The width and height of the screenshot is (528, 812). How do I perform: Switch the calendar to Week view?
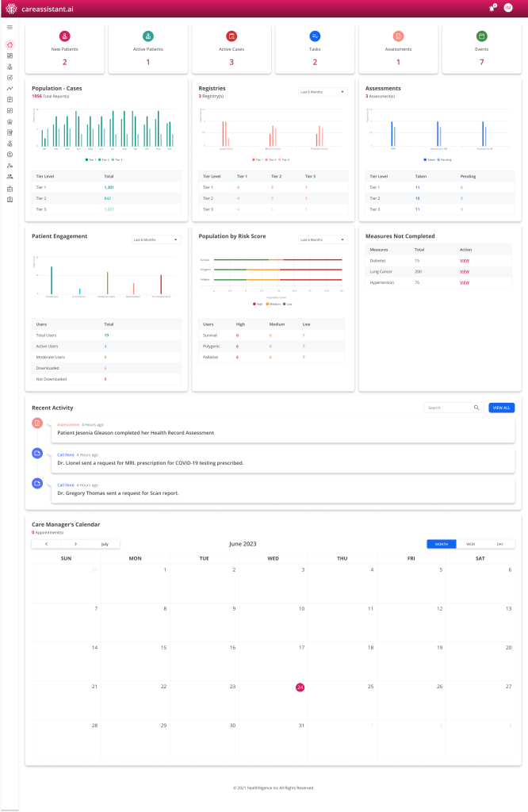[470, 544]
